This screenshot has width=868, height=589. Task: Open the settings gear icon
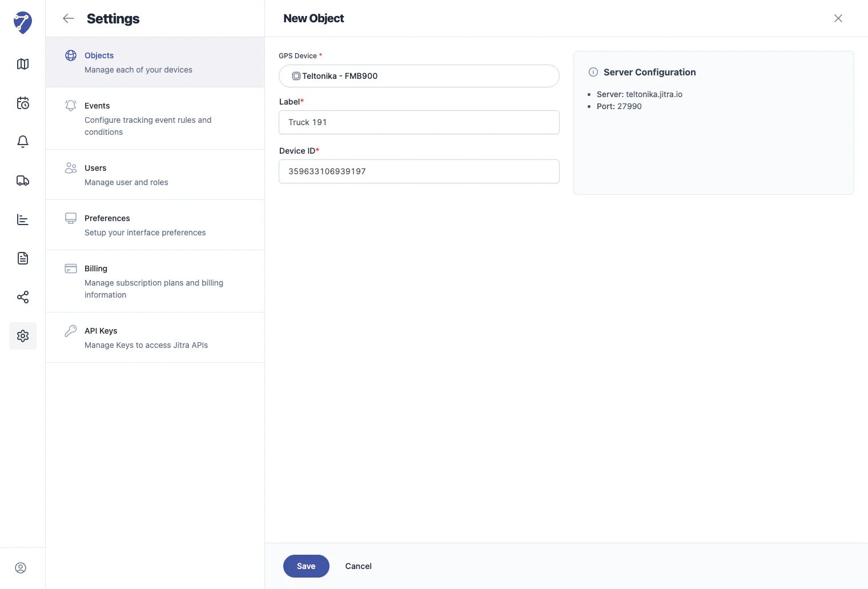(x=23, y=336)
